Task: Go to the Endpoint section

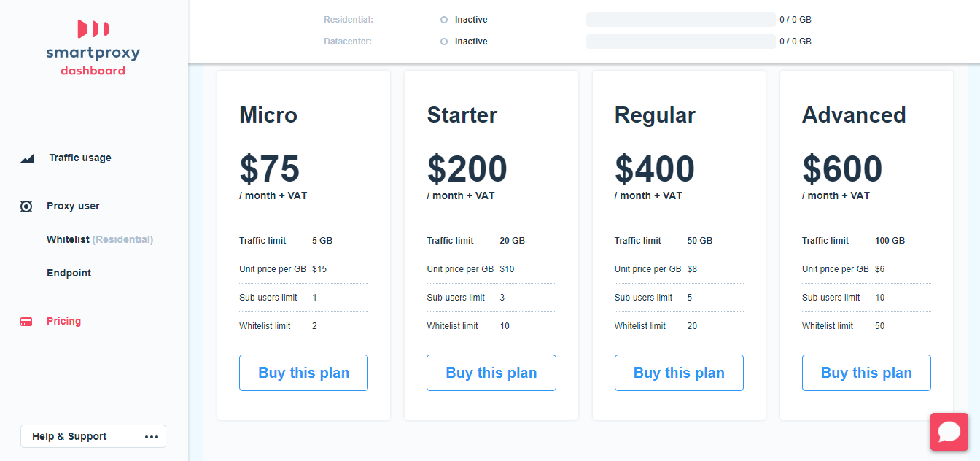Action: pyautogui.click(x=69, y=273)
